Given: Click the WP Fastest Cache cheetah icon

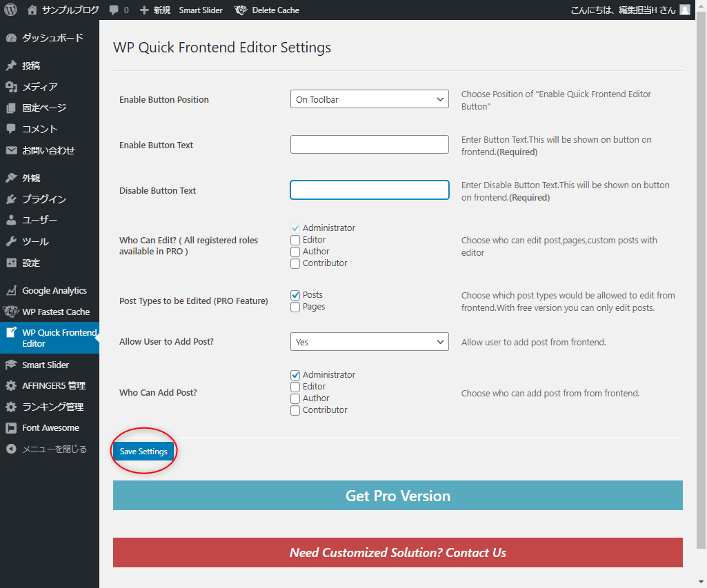Looking at the screenshot, I should (x=11, y=312).
